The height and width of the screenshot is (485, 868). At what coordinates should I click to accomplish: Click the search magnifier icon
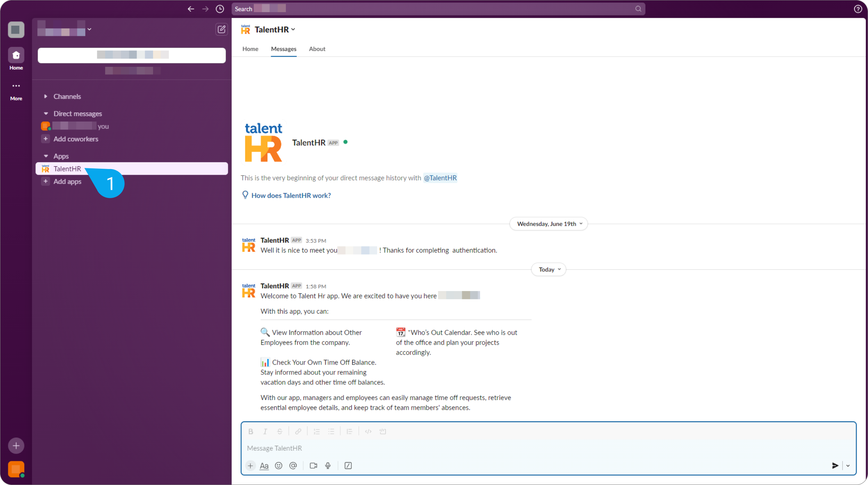(x=638, y=9)
